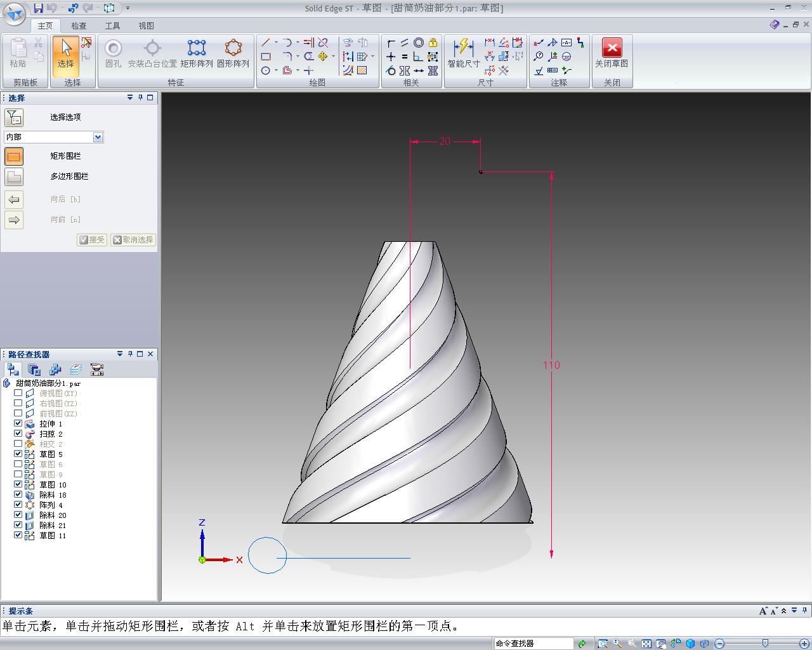Click the zoom slider handle
This screenshot has height=650, width=812.
[x=765, y=644]
